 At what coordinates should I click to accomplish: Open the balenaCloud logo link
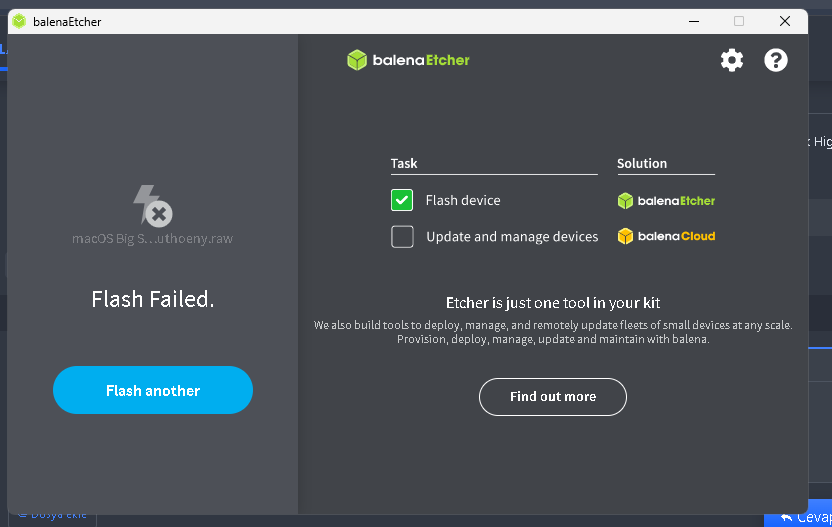tap(666, 237)
